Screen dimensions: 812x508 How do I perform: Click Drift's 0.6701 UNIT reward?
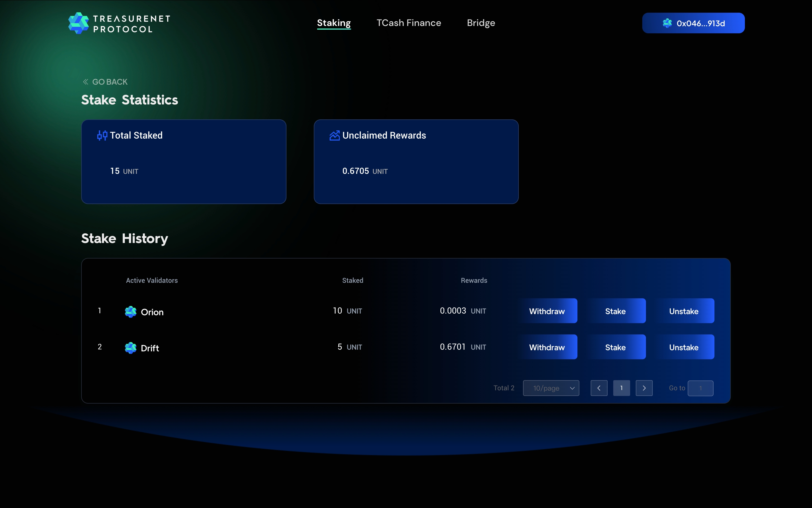[x=463, y=347]
